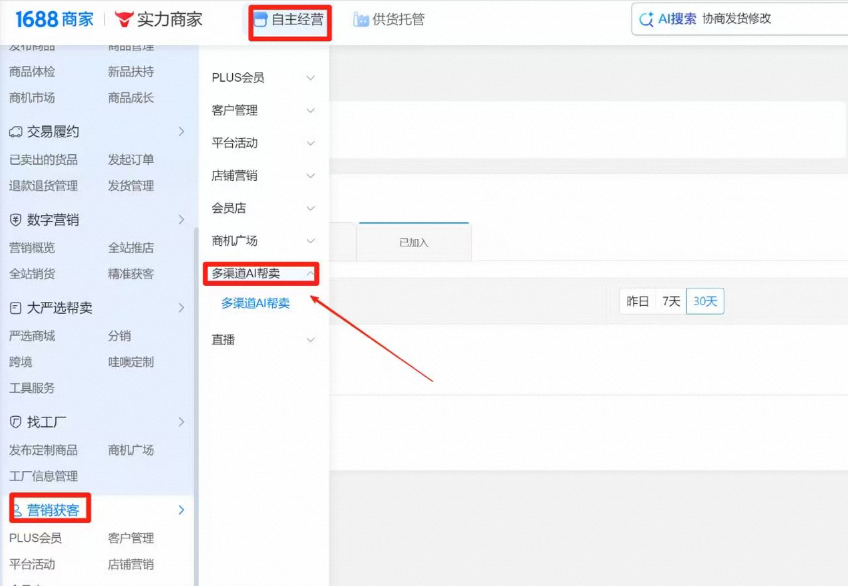Click the 大严选帮卖 section icon
848x586 pixels.
pos(16,308)
